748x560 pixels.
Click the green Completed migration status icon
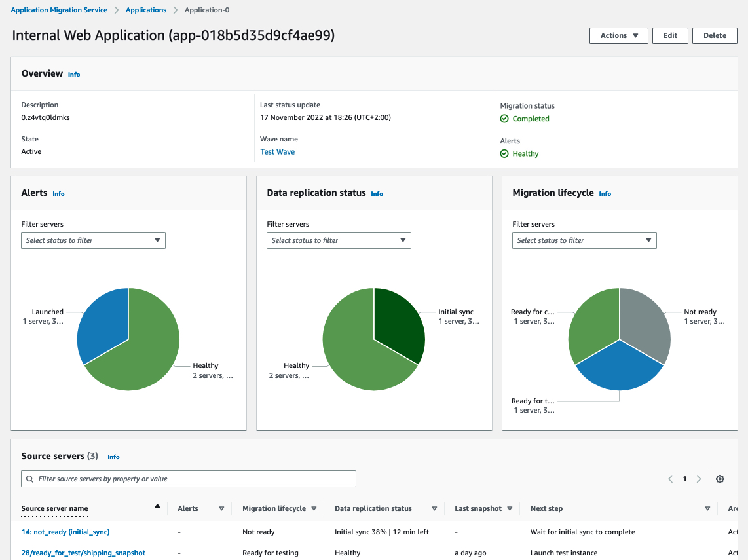[504, 119]
